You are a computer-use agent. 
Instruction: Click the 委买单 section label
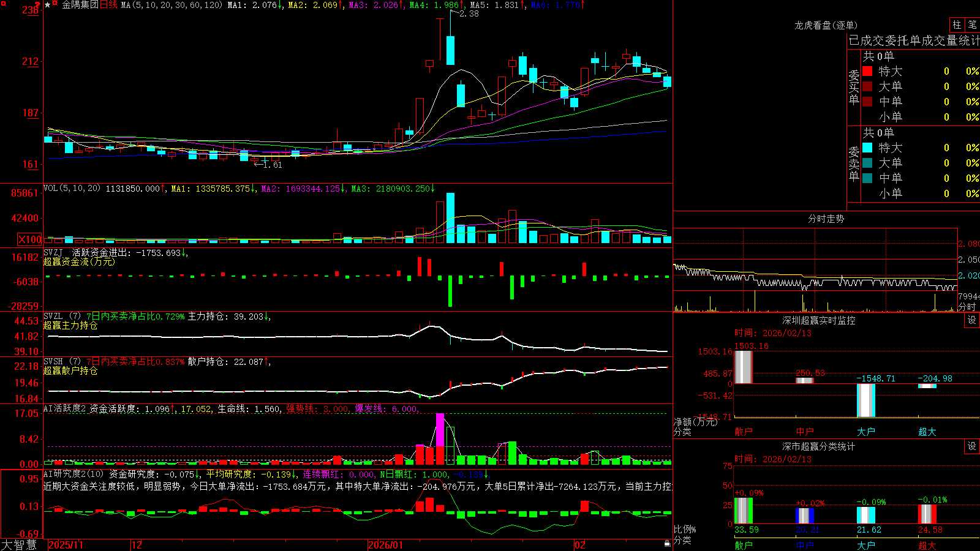point(854,88)
